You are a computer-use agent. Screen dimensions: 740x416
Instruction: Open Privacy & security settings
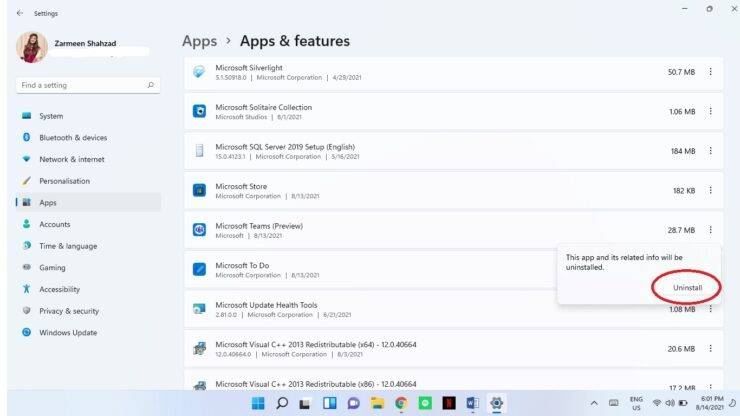tap(88, 311)
